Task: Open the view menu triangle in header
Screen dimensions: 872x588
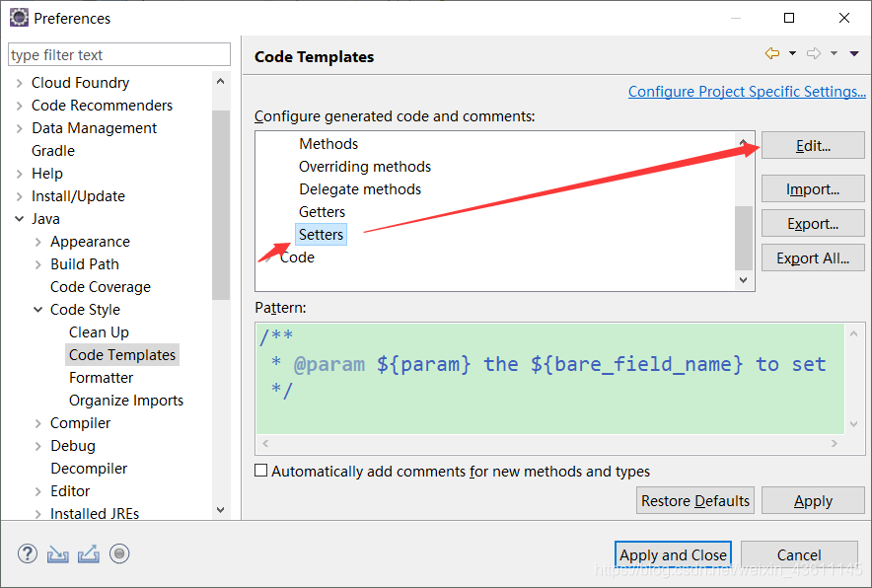Action: point(854,53)
